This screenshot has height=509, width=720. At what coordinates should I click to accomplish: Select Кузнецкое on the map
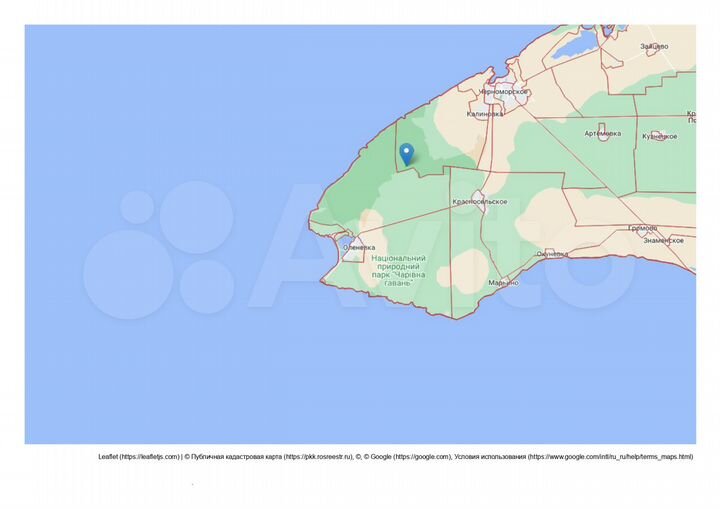pyautogui.click(x=660, y=135)
